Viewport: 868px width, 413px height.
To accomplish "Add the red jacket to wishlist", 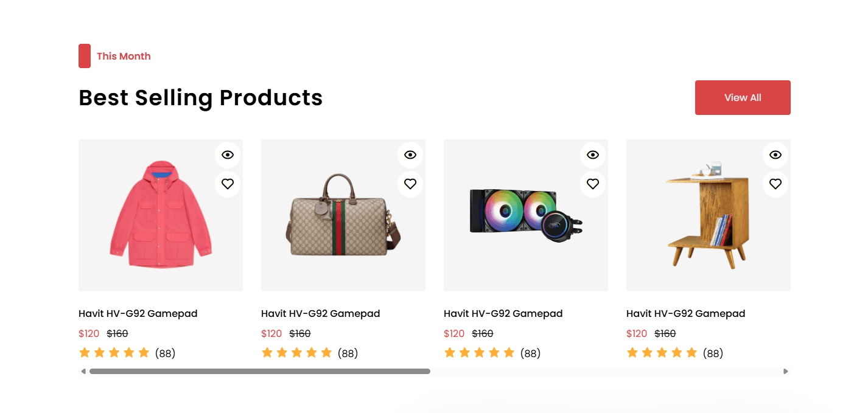I will [228, 184].
